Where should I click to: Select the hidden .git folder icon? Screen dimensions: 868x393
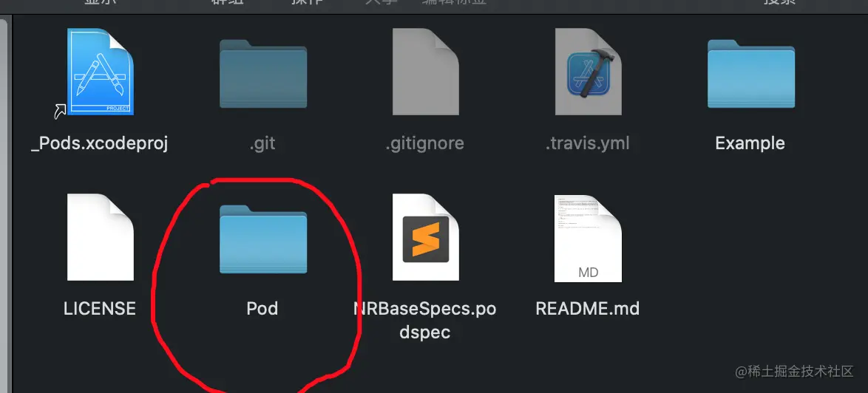coord(263,74)
